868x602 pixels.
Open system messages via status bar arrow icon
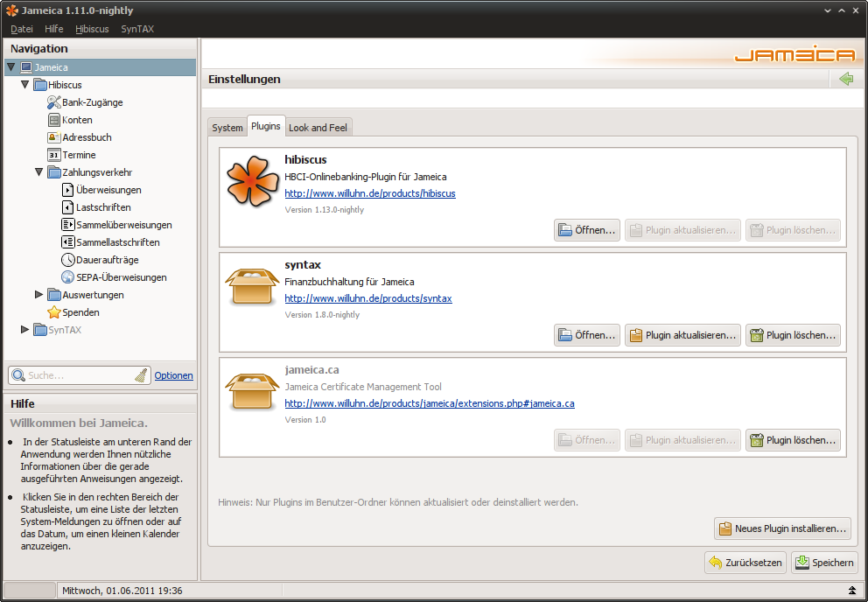click(x=852, y=591)
